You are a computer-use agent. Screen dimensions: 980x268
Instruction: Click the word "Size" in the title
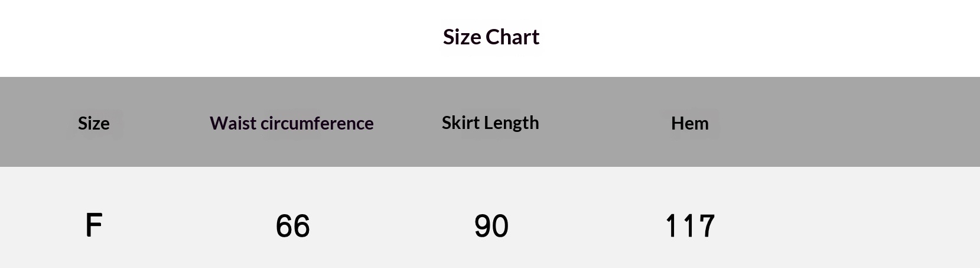coord(461,37)
